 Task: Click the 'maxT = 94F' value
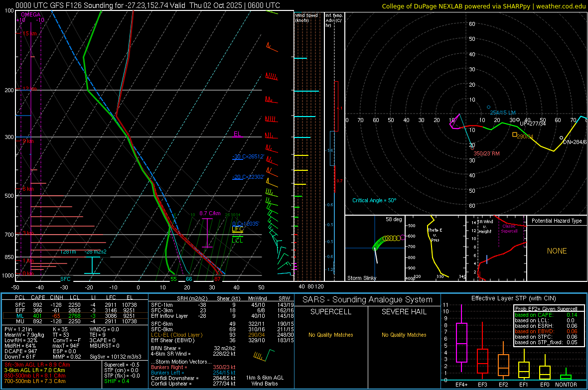pos(66,346)
